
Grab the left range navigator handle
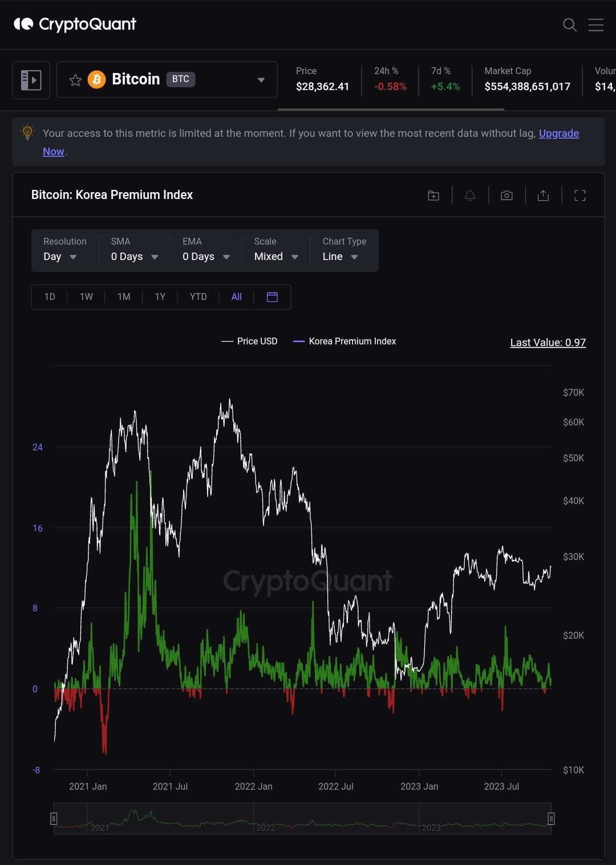[54, 819]
